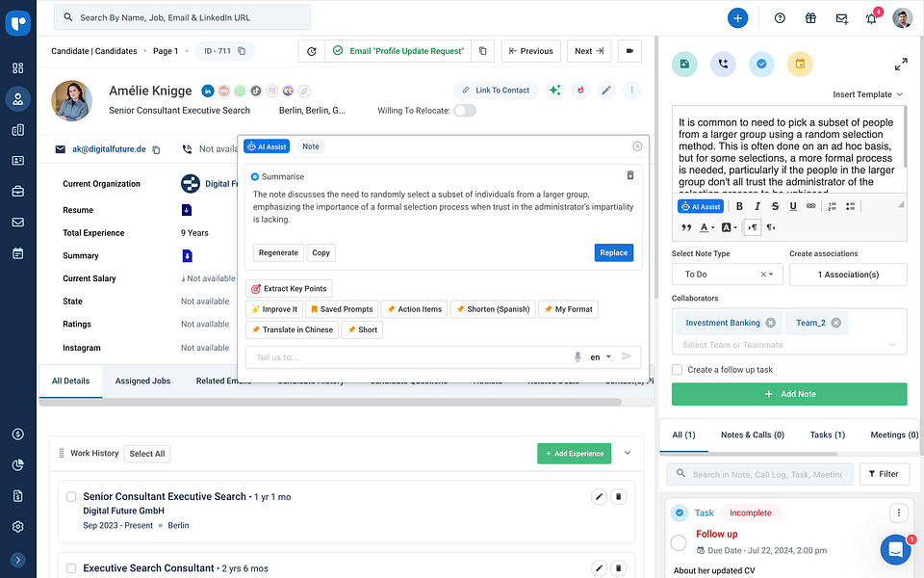Click the schedule meeting calendar icon
The width and height of the screenshot is (924, 578).
click(x=800, y=64)
